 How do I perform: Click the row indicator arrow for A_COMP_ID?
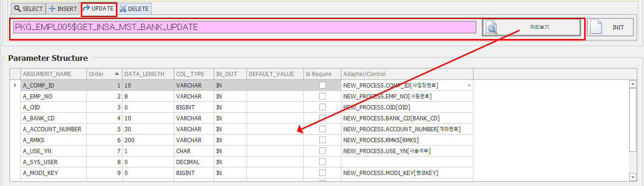(15, 85)
